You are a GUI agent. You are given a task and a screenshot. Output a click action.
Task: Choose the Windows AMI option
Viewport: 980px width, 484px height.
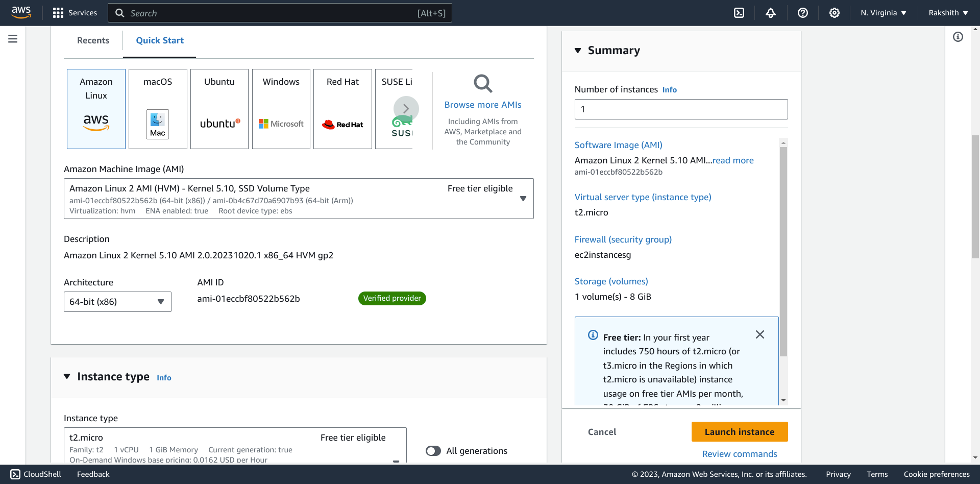(x=281, y=109)
